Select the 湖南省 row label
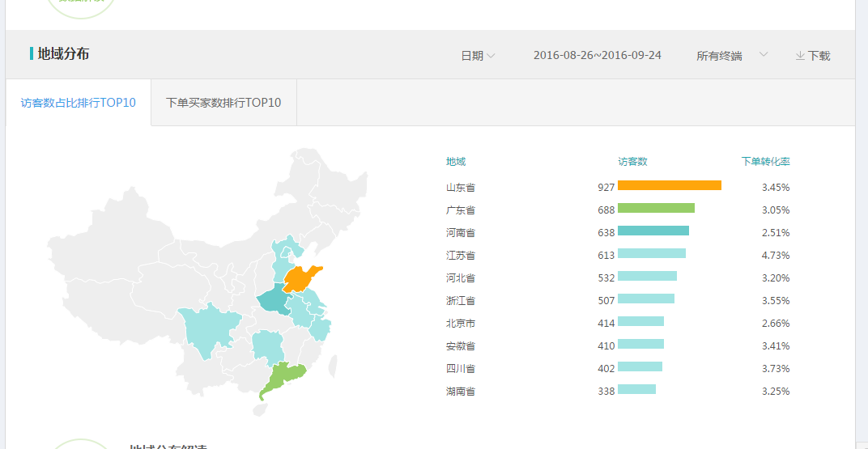 (x=461, y=392)
